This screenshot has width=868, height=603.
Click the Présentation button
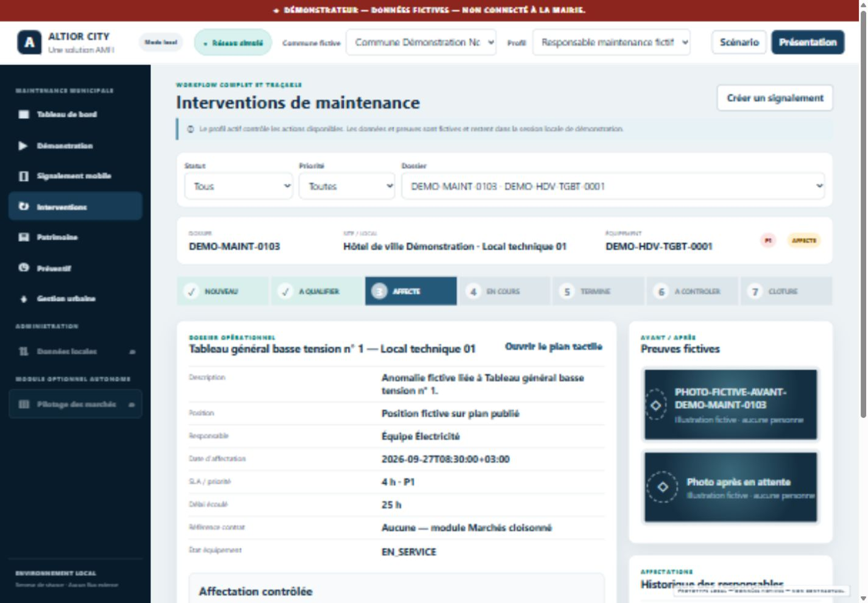point(808,43)
